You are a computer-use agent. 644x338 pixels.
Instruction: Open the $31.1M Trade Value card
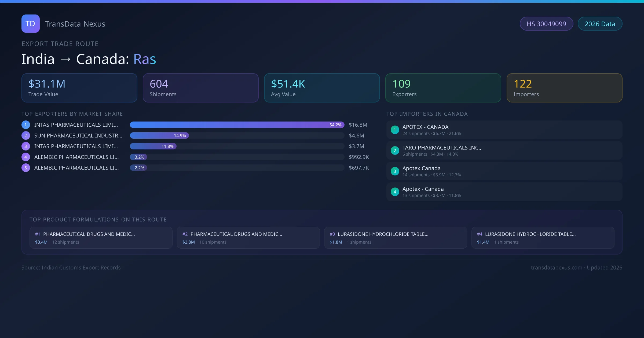79,88
